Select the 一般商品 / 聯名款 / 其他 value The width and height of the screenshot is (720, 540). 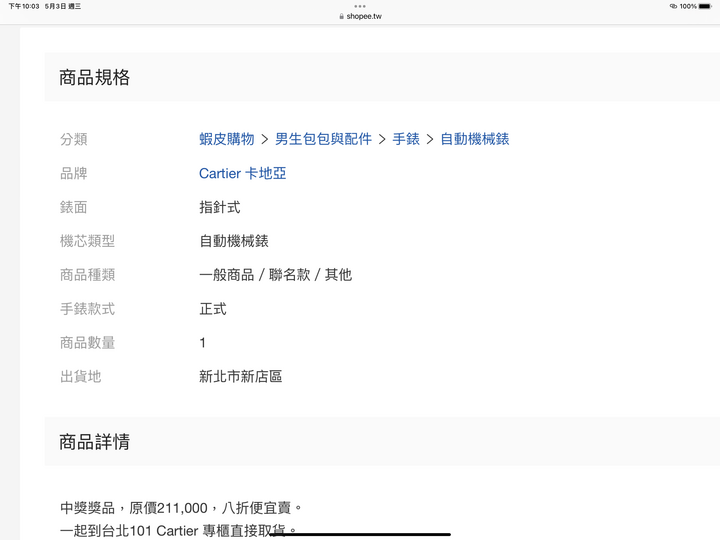[x=276, y=275]
